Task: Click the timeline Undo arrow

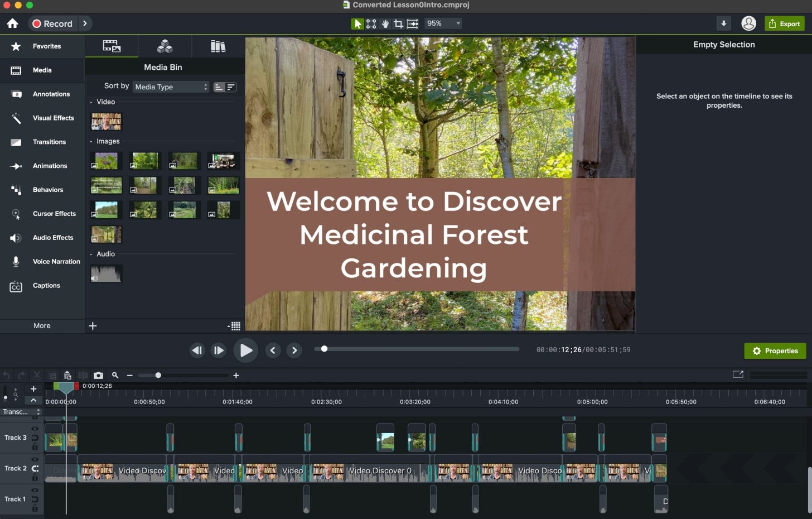Action: click(x=6, y=376)
